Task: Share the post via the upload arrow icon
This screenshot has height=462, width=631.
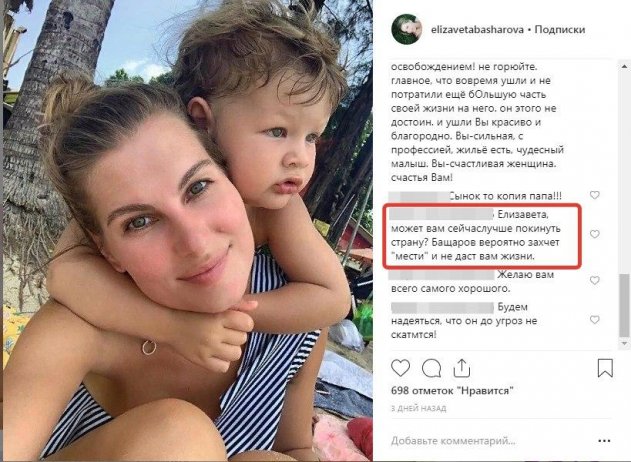Action: [x=462, y=367]
